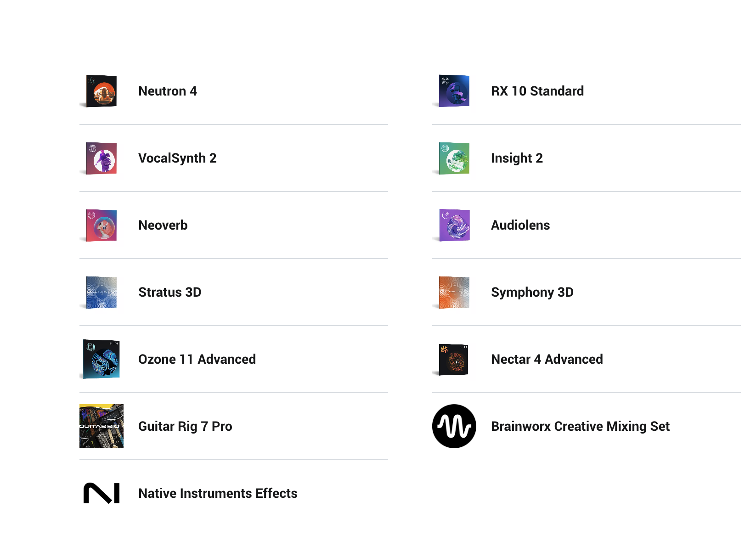Select the Ozone 11 Advanced icon
The width and height of the screenshot is (756, 541).
pos(102,359)
